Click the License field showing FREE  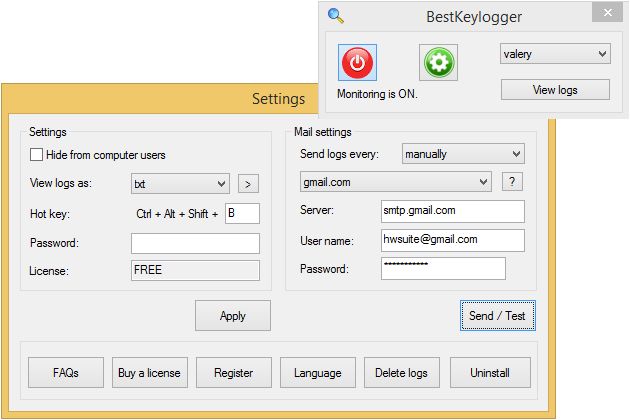195,270
